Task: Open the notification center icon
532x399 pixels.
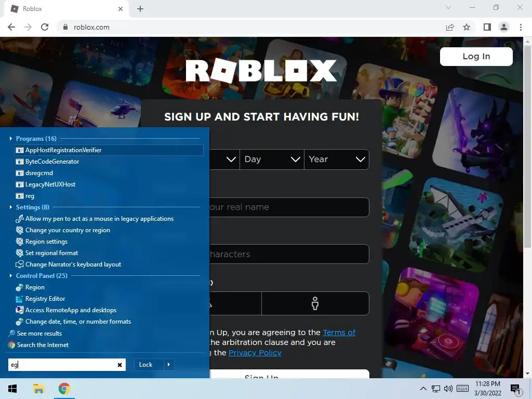Action: (515, 389)
